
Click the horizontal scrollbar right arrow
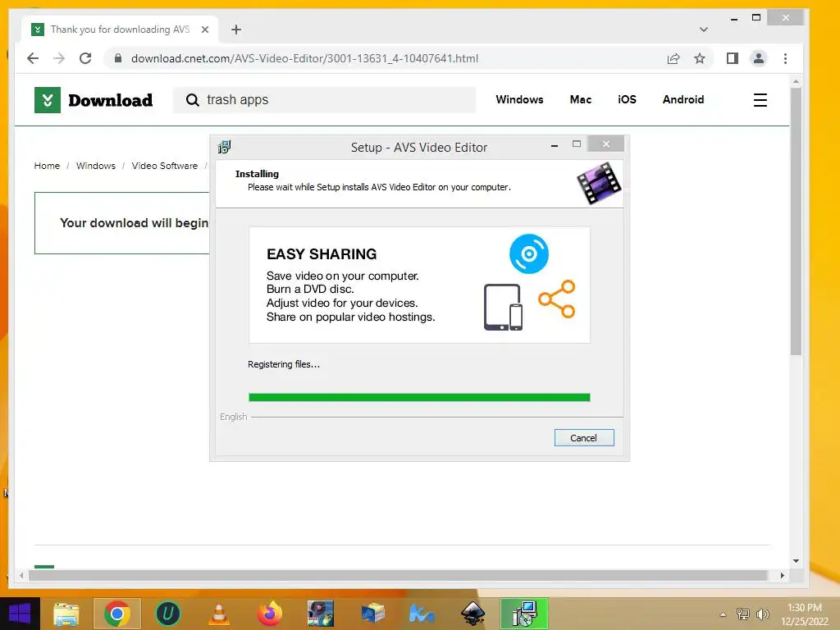coord(782,575)
